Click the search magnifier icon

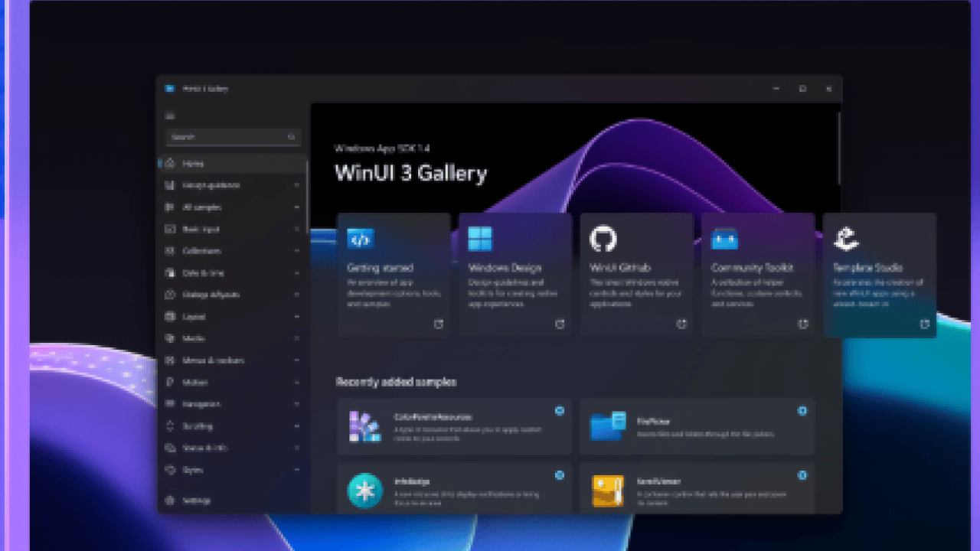click(291, 137)
